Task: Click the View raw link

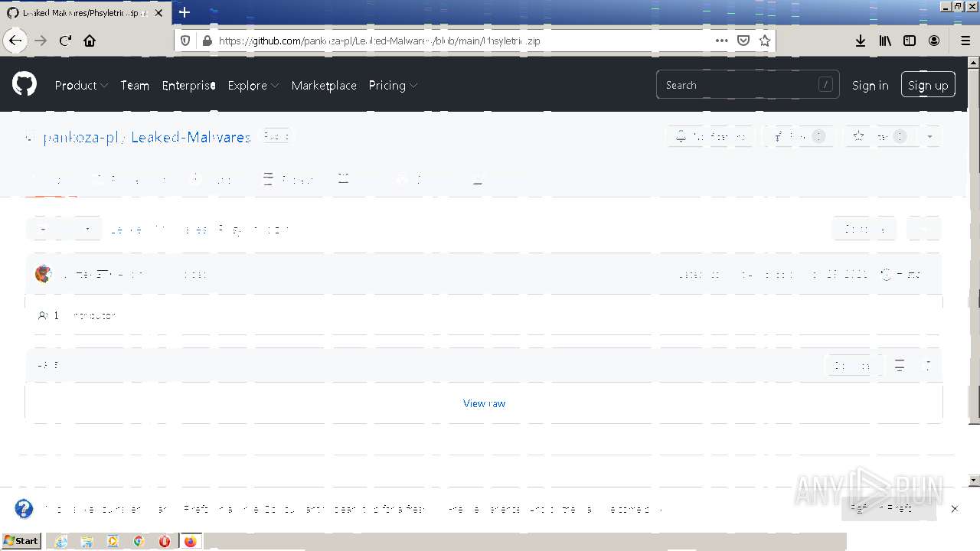Action: click(x=484, y=403)
